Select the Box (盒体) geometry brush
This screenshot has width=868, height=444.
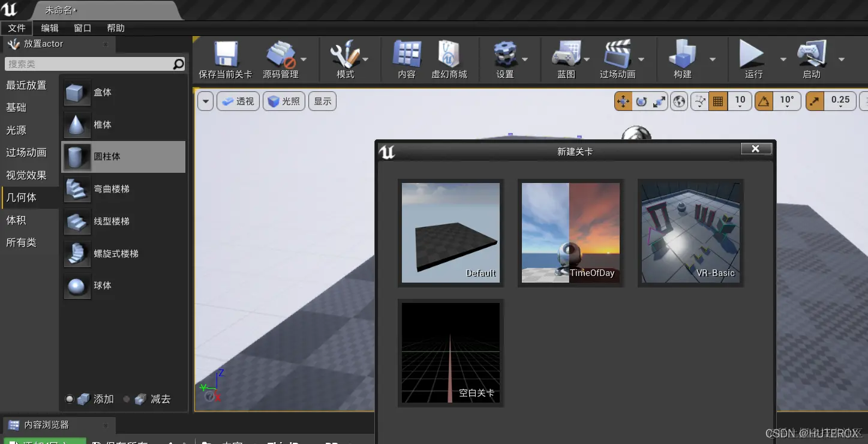coord(124,92)
